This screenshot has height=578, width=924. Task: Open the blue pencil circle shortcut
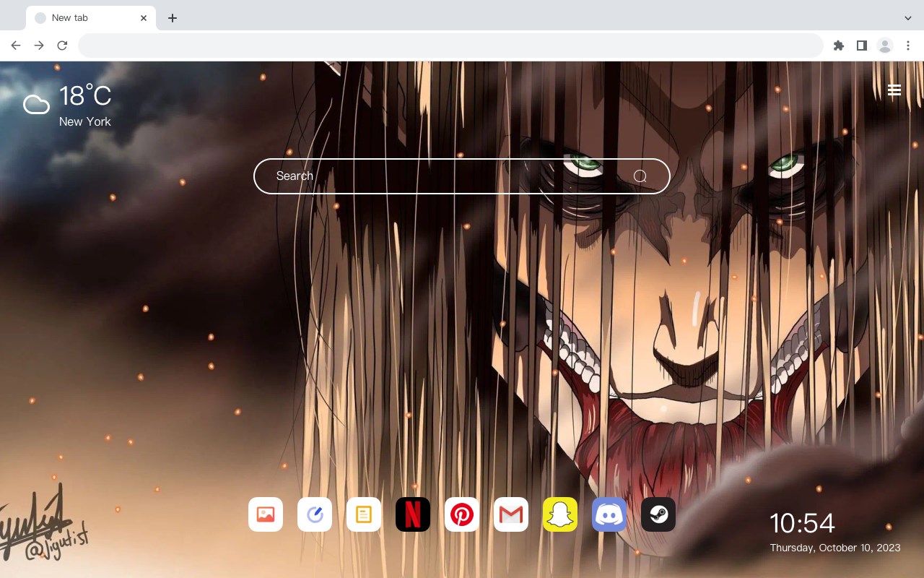point(315,514)
